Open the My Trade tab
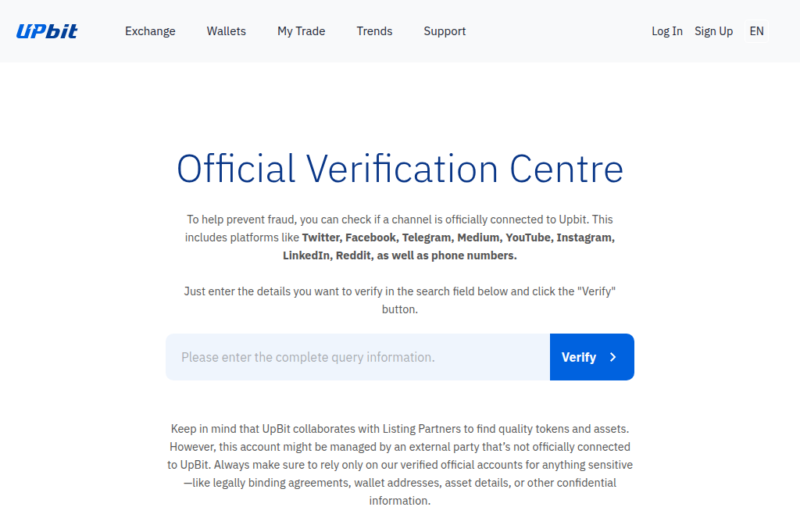 pos(301,31)
